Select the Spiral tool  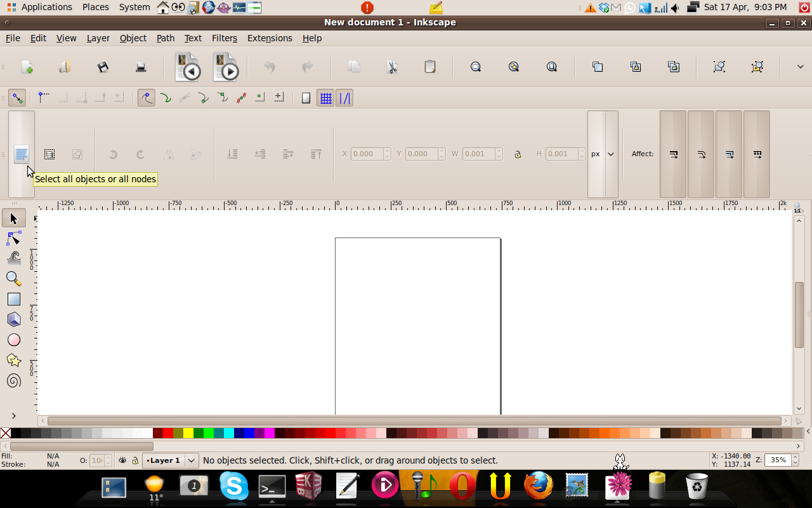(x=14, y=380)
